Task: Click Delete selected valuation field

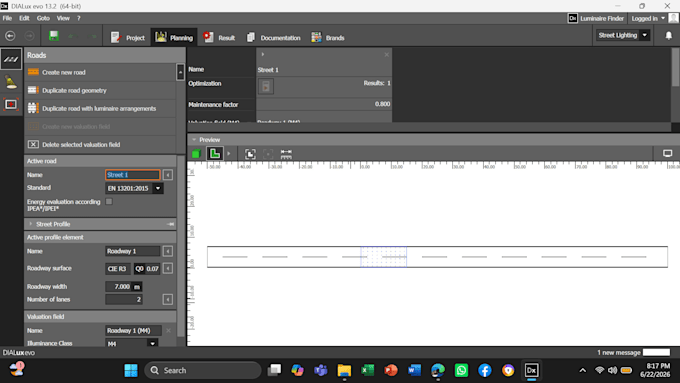Action: [x=100, y=144]
